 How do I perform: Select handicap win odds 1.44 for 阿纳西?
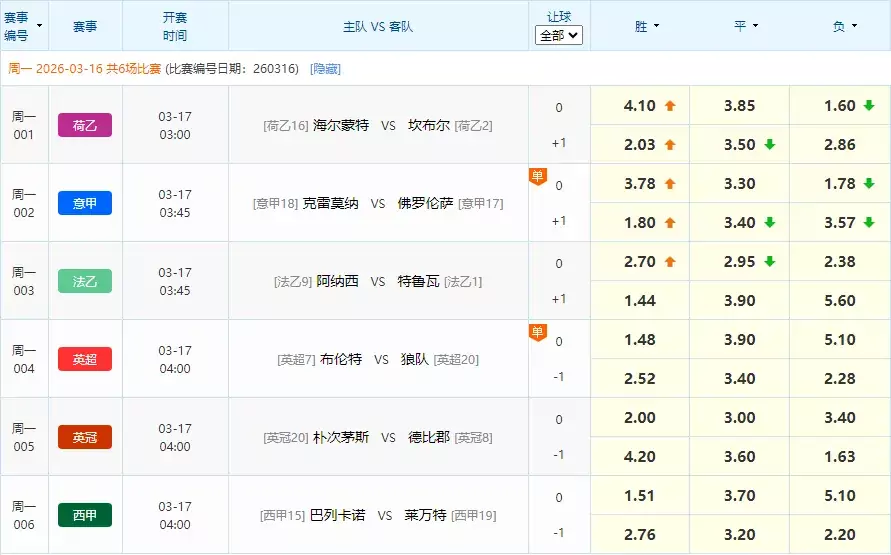pyautogui.click(x=640, y=301)
